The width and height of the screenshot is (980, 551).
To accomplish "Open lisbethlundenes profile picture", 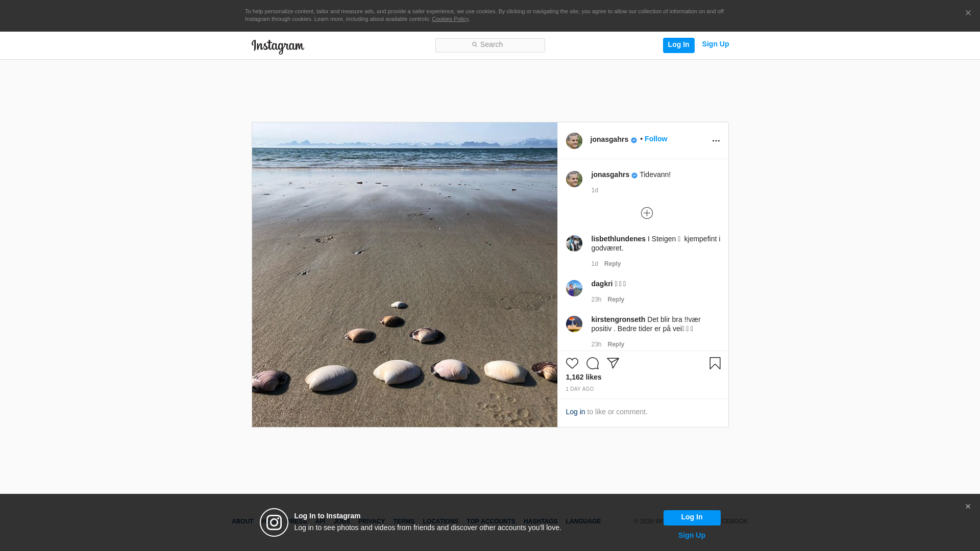I will click(574, 243).
